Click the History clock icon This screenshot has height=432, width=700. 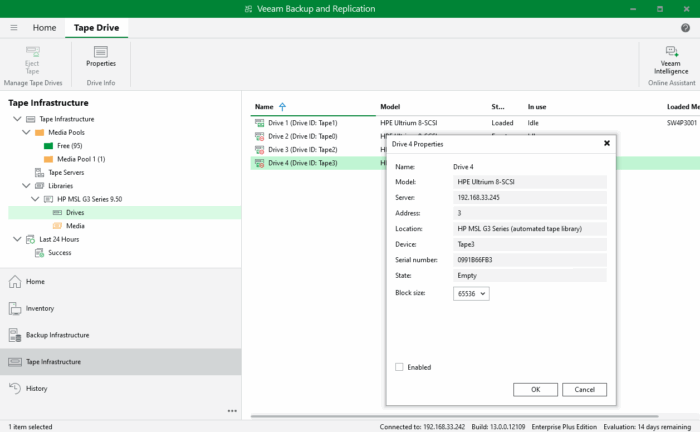point(15,388)
